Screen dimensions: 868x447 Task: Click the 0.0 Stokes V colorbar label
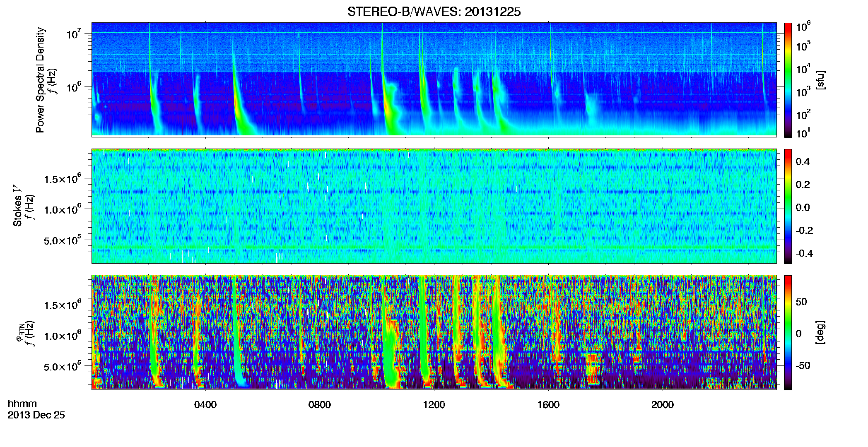click(x=803, y=207)
